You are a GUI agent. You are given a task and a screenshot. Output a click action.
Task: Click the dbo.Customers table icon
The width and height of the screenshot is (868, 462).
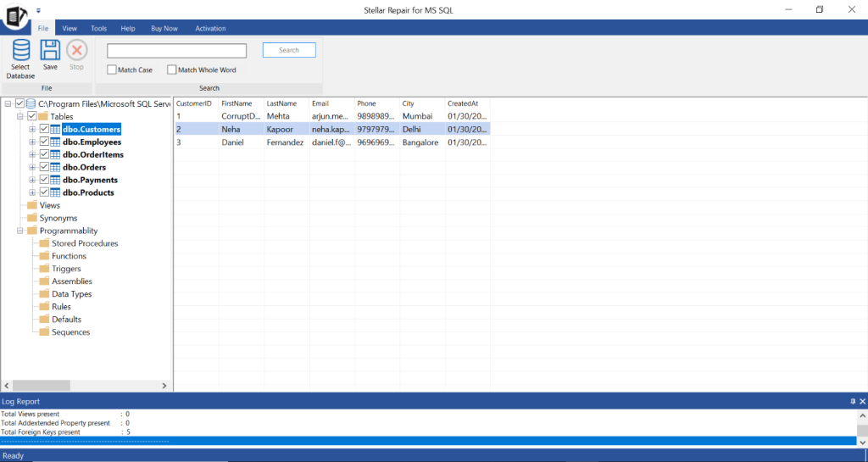click(x=55, y=129)
